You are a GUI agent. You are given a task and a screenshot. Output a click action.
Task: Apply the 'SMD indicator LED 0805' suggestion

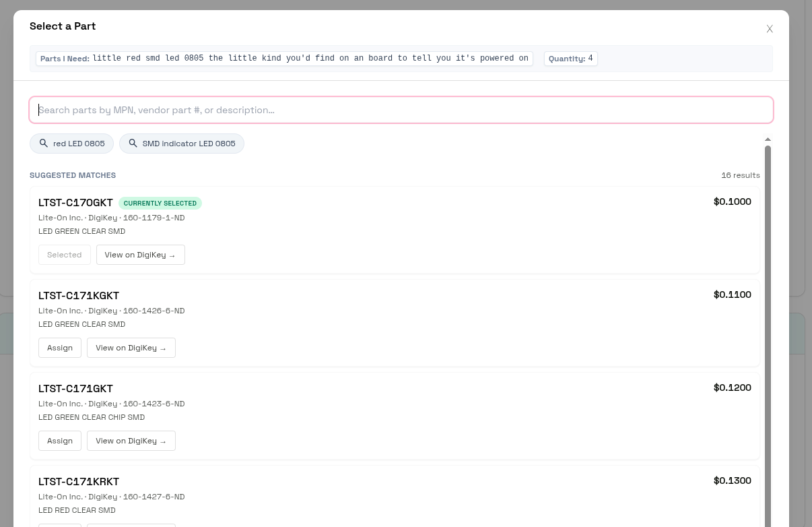(x=189, y=144)
